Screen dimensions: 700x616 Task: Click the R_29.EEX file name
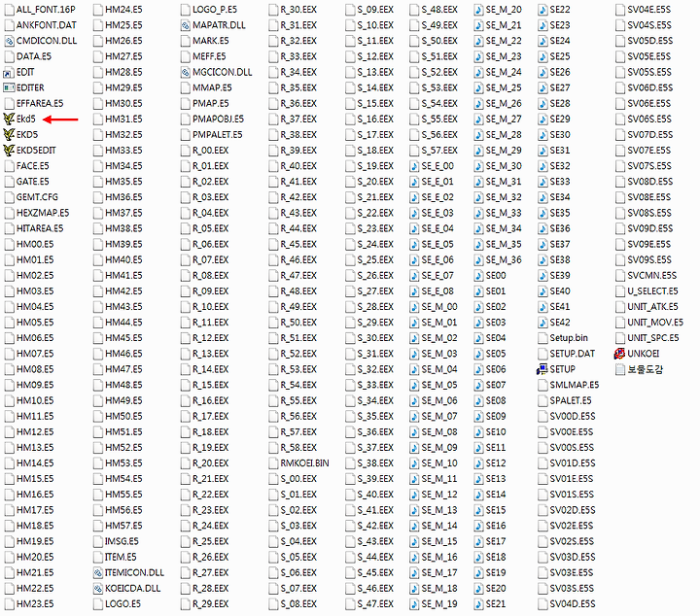[x=211, y=604]
